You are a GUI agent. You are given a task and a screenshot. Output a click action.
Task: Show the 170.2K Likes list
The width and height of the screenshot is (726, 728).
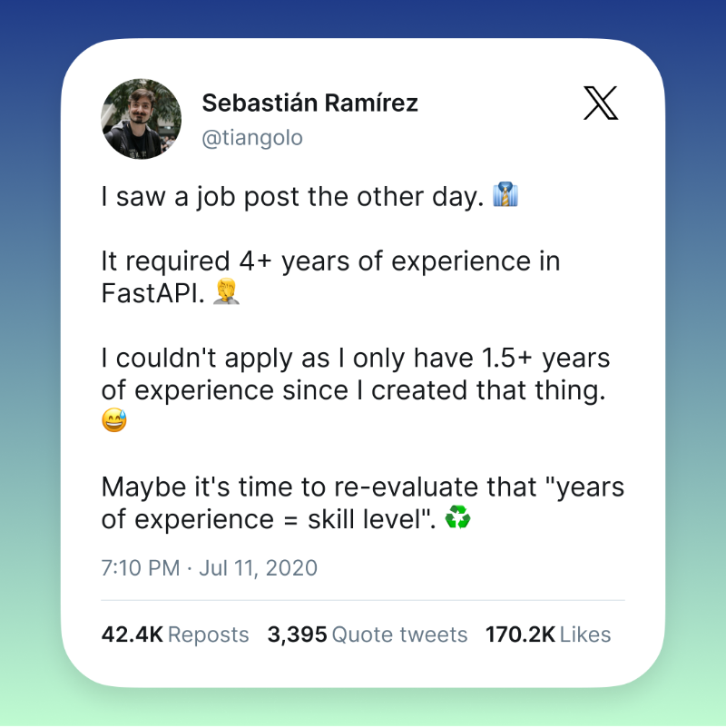[548, 635]
